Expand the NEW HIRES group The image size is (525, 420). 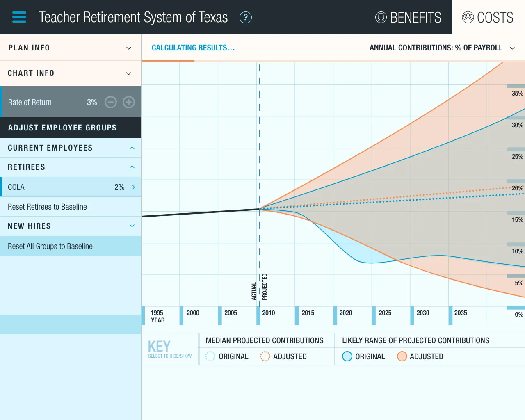(71, 226)
